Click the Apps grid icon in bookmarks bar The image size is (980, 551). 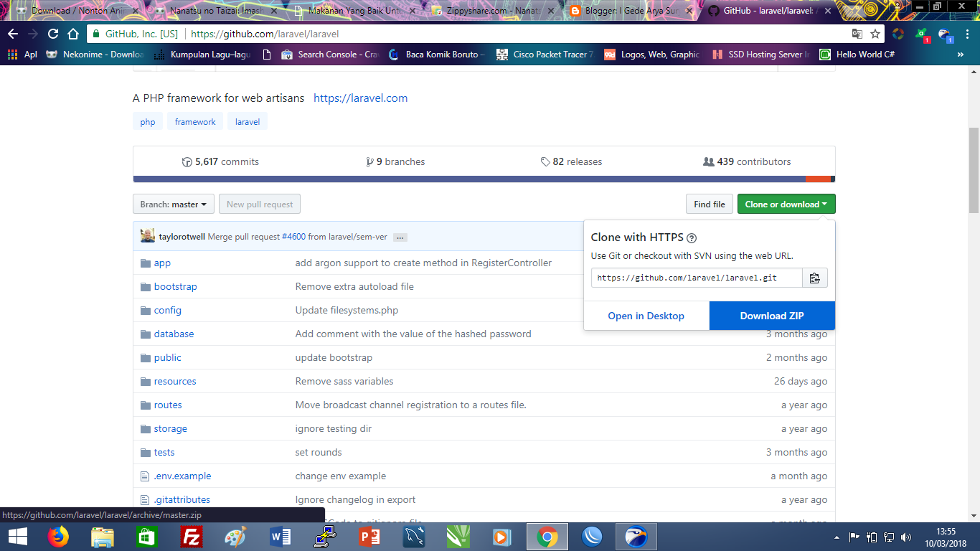coord(12,55)
